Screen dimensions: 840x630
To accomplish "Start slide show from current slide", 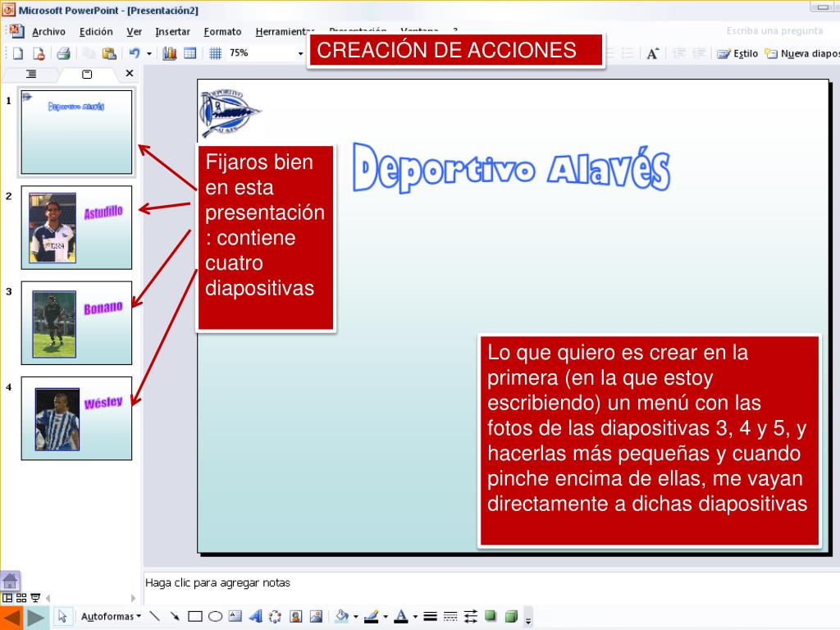I will 35,598.
